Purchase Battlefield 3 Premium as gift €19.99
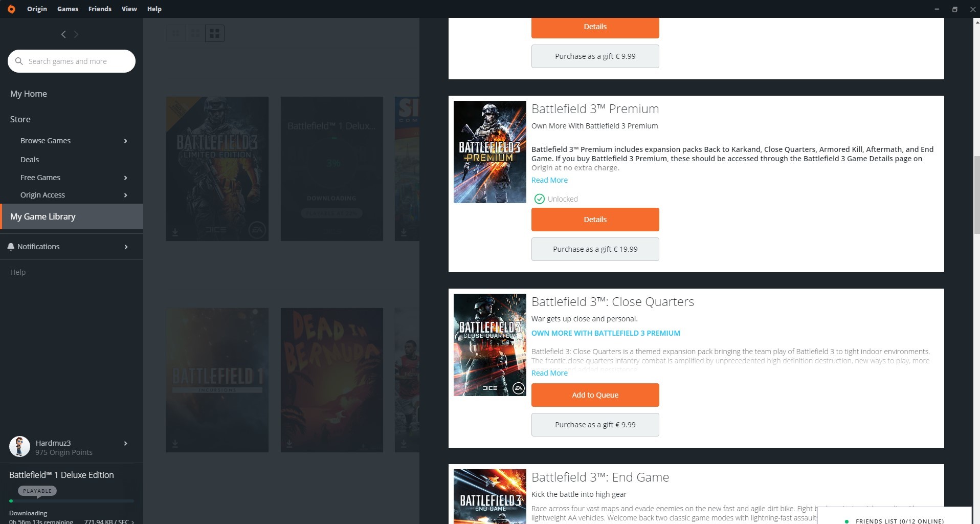 click(x=595, y=249)
